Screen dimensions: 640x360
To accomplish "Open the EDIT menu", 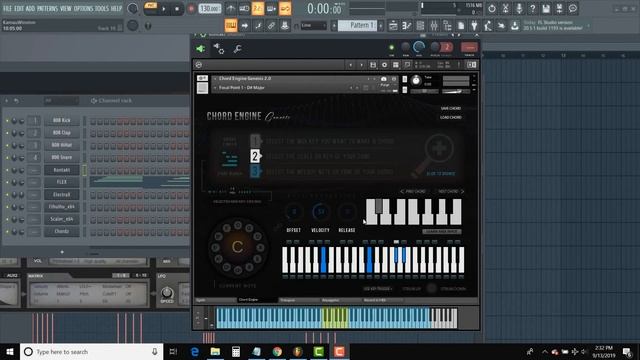I will tap(19, 8).
